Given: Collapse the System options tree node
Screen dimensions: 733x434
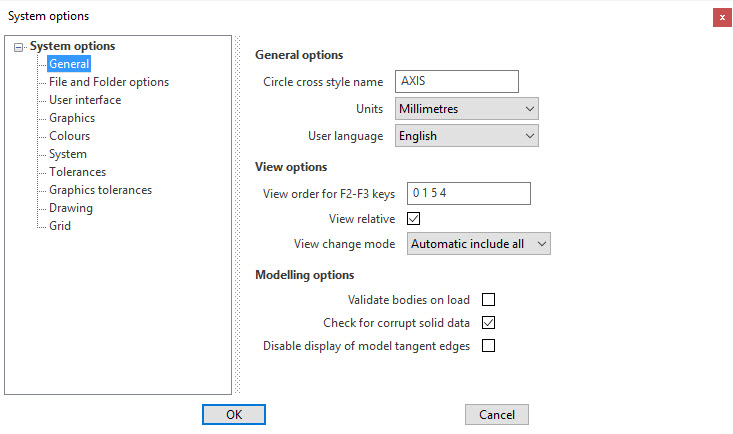Looking at the screenshot, I should click(18, 47).
